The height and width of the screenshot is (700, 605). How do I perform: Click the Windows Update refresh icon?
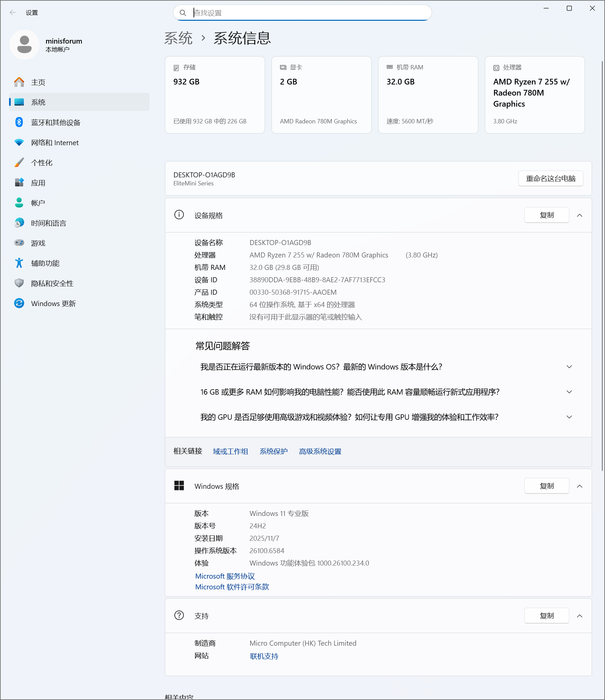pyautogui.click(x=19, y=303)
